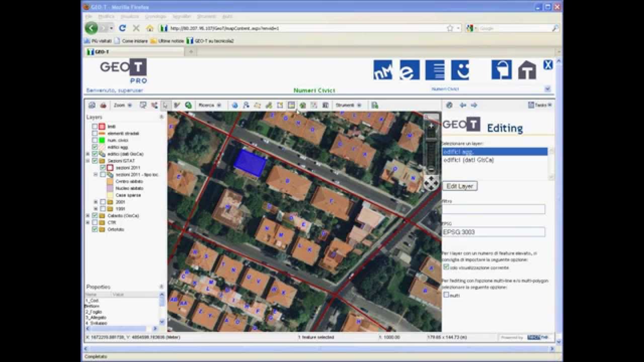Click the dark book toolbar icon before Strumenti

pyautogui.click(x=326, y=105)
